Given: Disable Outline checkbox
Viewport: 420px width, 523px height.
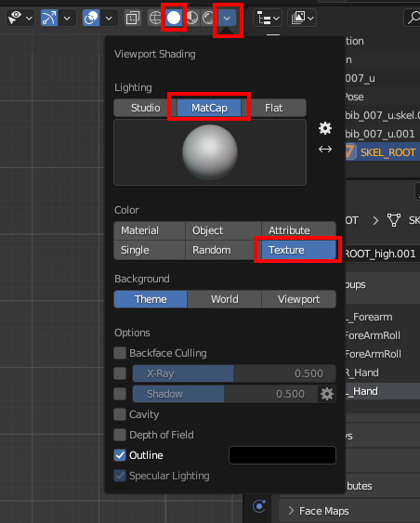Looking at the screenshot, I should 120,455.
